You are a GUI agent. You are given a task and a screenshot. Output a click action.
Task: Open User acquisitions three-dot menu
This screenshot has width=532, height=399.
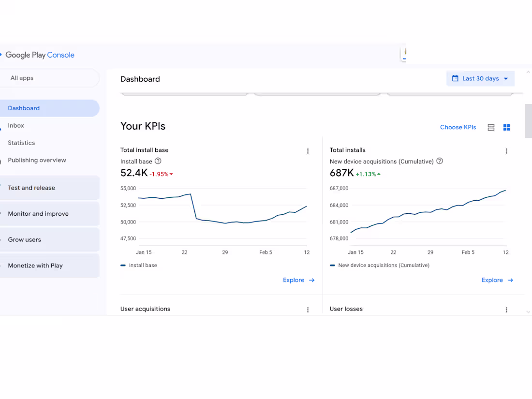(x=308, y=310)
